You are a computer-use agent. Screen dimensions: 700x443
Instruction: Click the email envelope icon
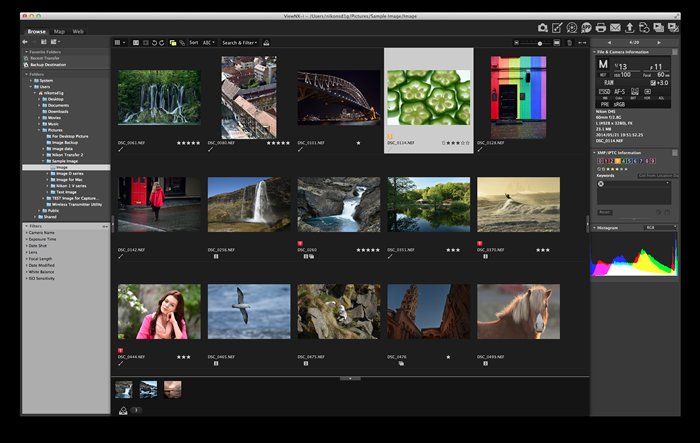pos(615,28)
